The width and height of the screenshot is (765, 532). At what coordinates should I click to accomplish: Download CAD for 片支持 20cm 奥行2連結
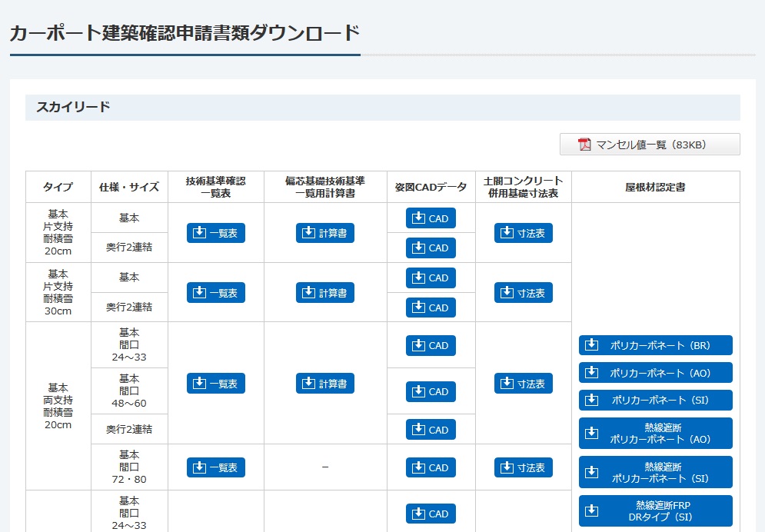tap(431, 248)
